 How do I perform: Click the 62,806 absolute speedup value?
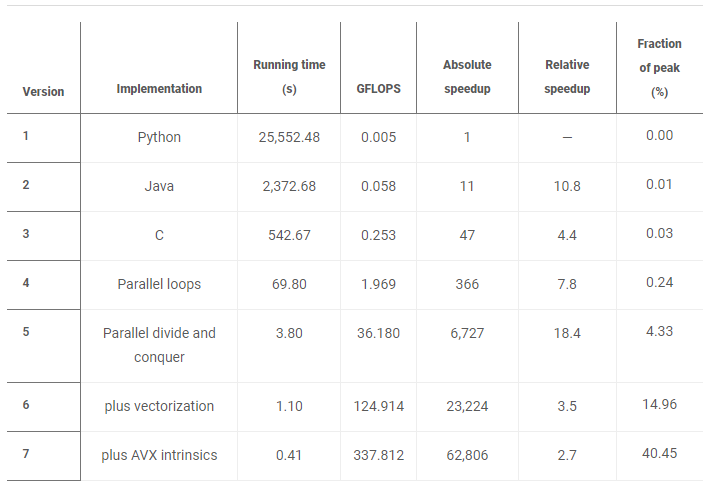tap(466, 455)
